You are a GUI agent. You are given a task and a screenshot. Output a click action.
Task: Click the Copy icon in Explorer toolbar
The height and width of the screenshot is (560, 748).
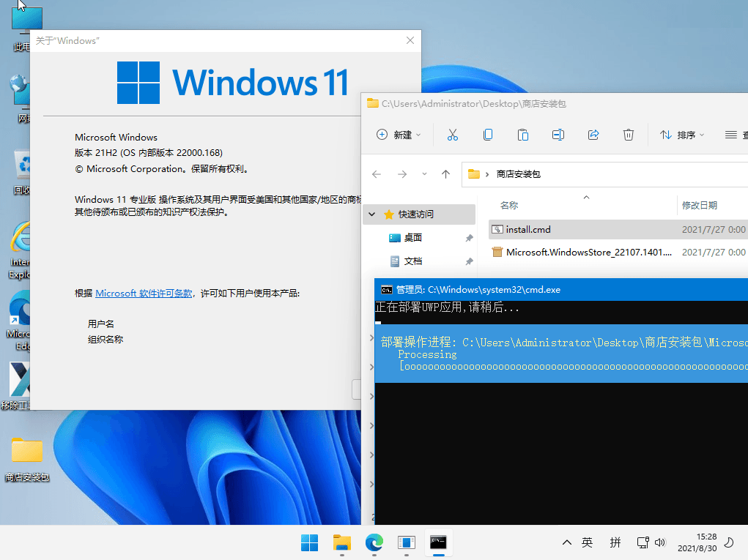point(487,135)
